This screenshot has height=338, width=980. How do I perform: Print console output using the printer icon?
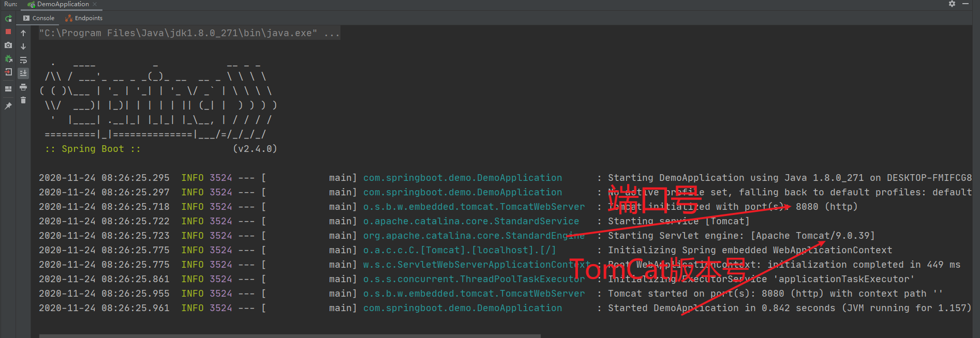pyautogui.click(x=23, y=87)
